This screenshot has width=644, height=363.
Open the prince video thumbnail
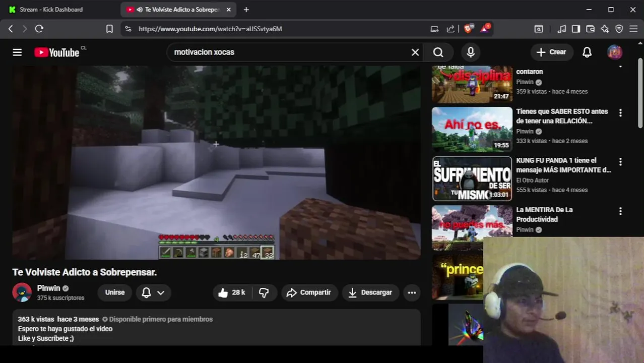458,277
